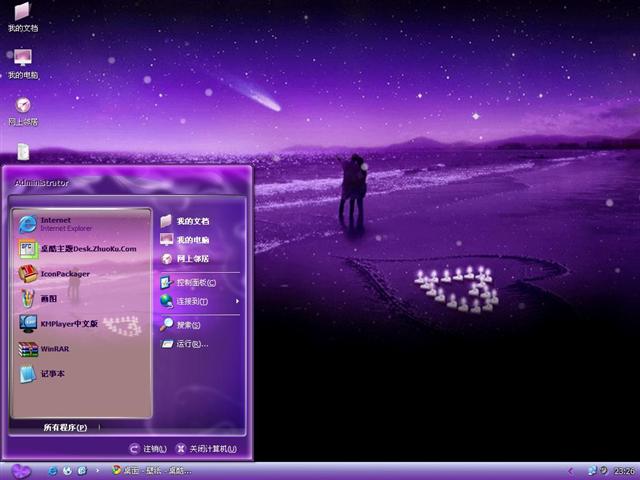Click the taskbar clock showing 23:26
This screenshot has height=480, width=640.
point(624,470)
